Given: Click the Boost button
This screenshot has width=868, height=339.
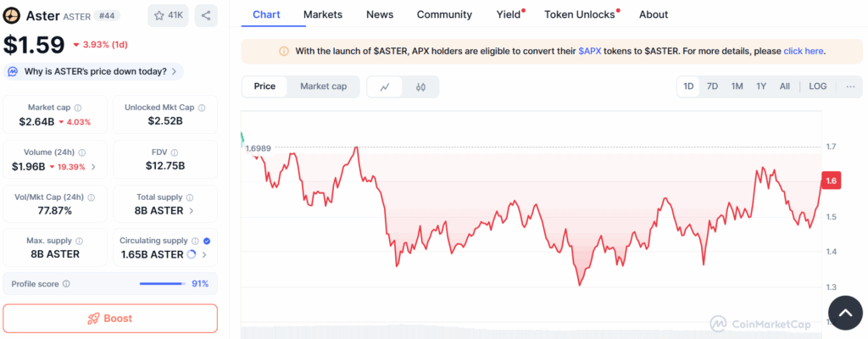Looking at the screenshot, I should pyautogui.click(x=110, y=319).
